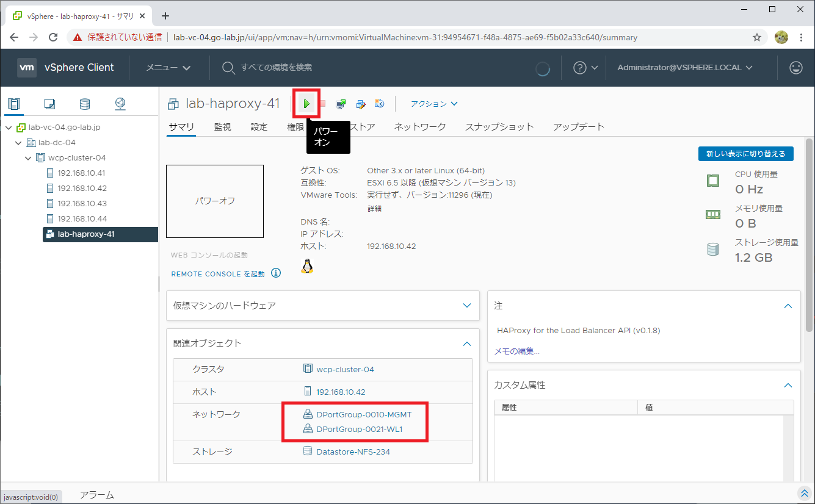Bookmark this page with the star icon
The width and height of the screenshot is (815, 504).
pyautogui.click(x=757, y=37)
